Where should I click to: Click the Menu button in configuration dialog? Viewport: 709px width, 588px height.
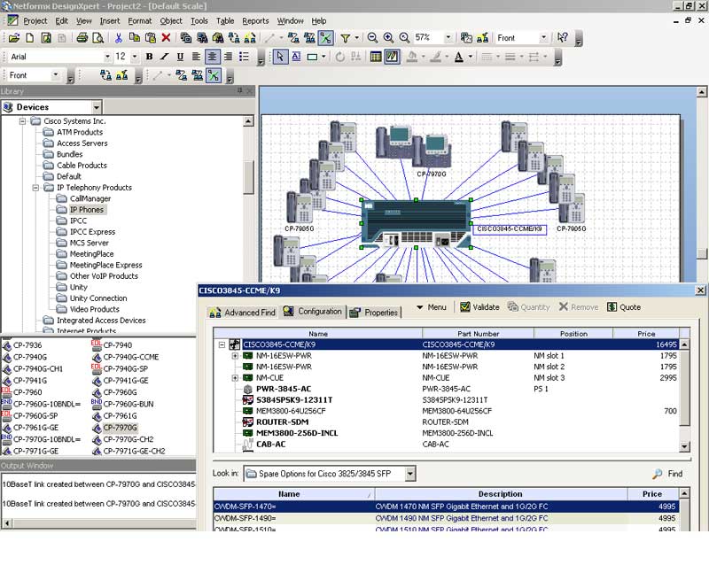(432, 307)
